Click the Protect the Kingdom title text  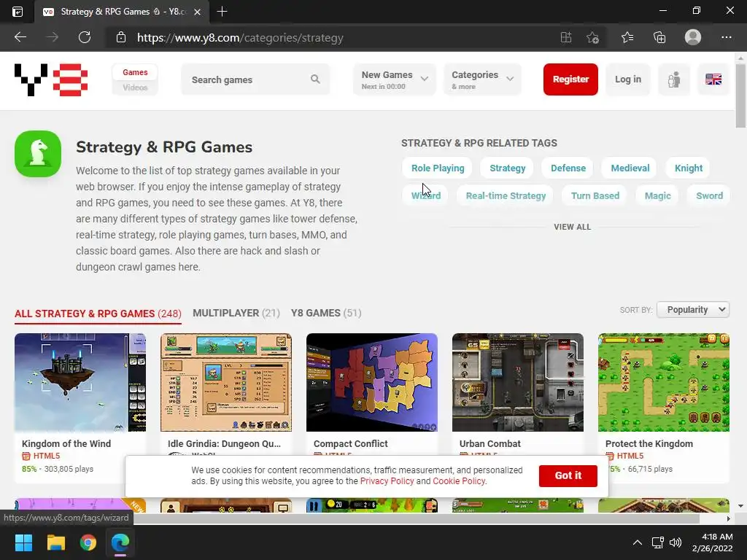pyautogui.click(x=649, y=443)
